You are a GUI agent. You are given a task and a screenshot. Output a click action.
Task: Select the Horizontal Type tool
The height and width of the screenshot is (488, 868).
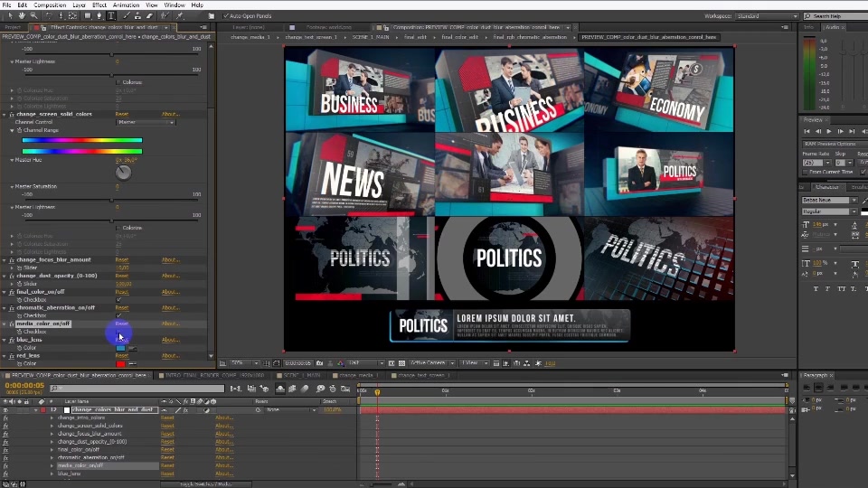pyautogui.click(x=111, y=16)
